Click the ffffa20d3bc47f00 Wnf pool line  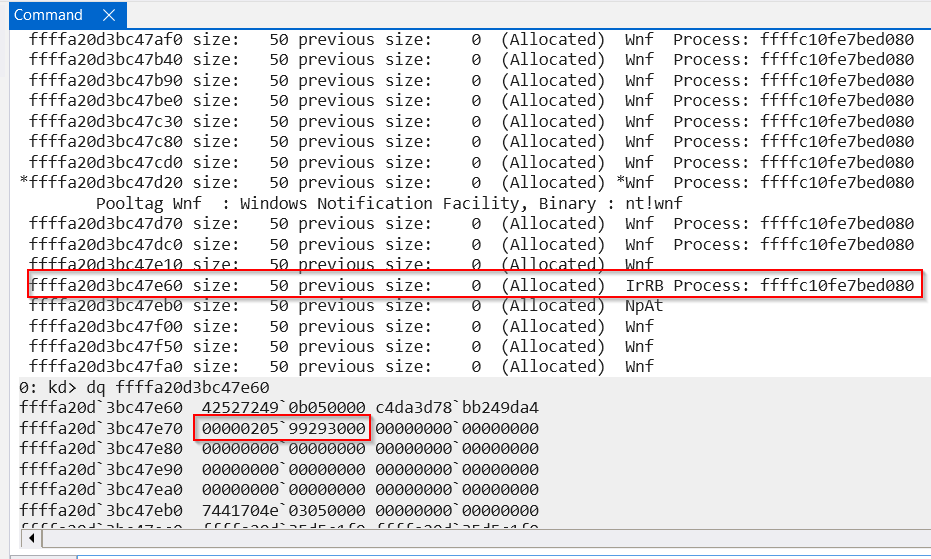coord(341,326)
